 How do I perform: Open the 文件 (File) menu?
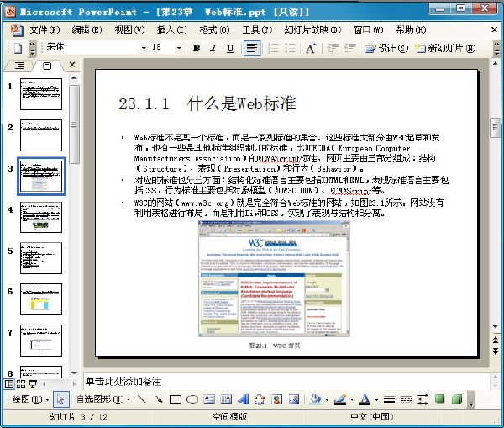point(45,30)
